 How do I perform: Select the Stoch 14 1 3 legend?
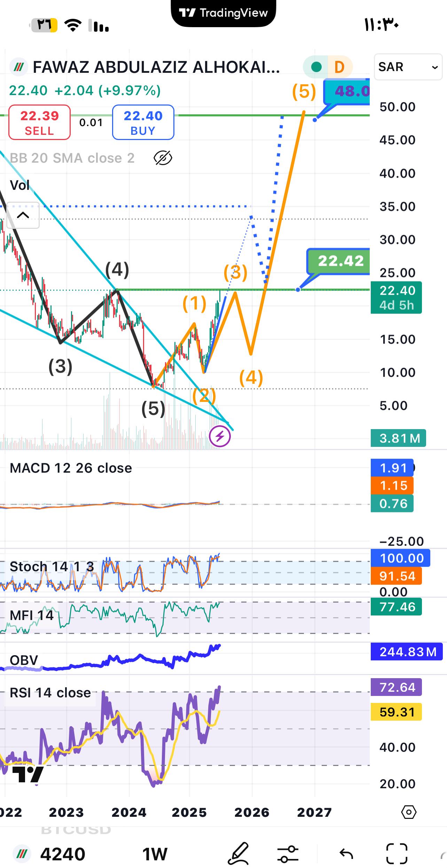coord(52,567)
